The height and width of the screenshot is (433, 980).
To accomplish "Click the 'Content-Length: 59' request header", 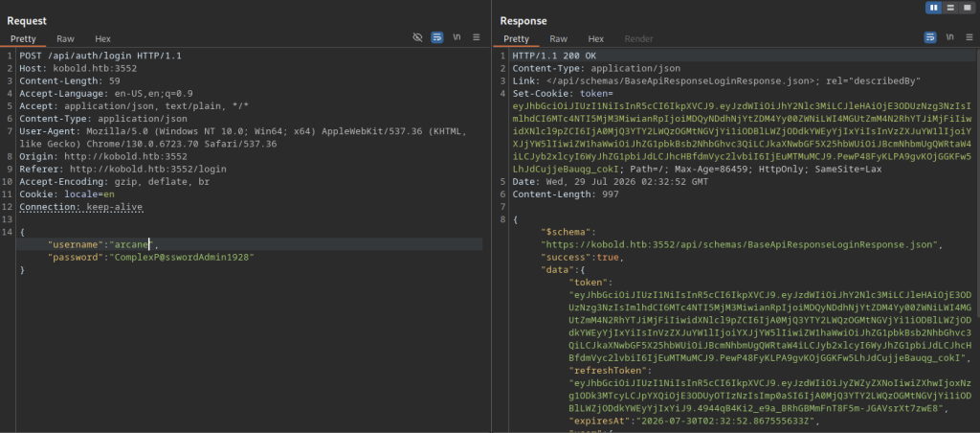I will (69, 80).
